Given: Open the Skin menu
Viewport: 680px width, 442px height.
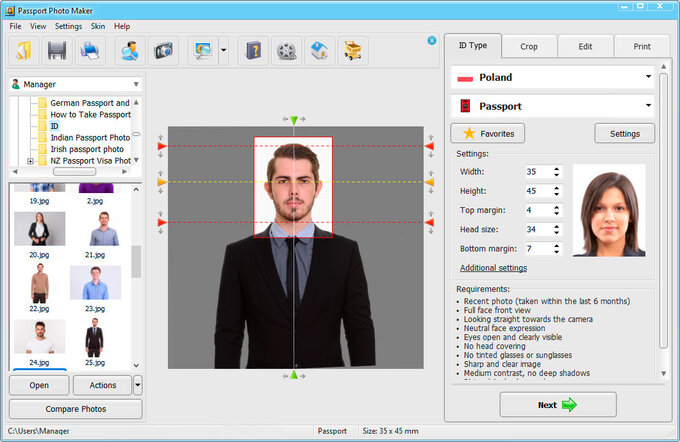Looking at the screenshot, I should click(98, 26).
